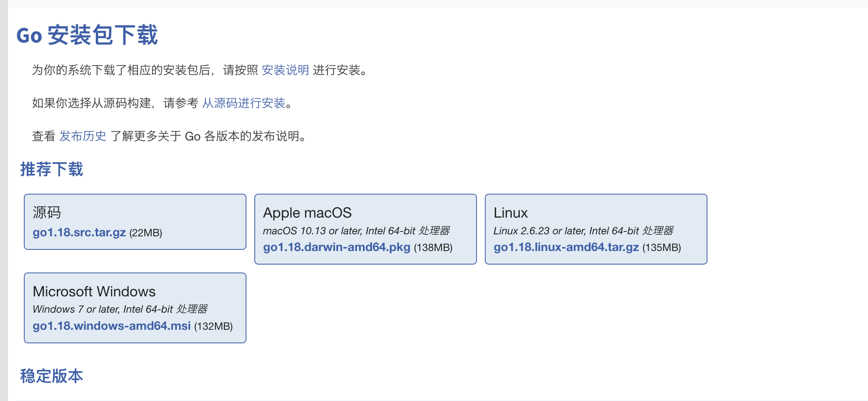Click the 稳定版本 section heading

tap(52, 376)
